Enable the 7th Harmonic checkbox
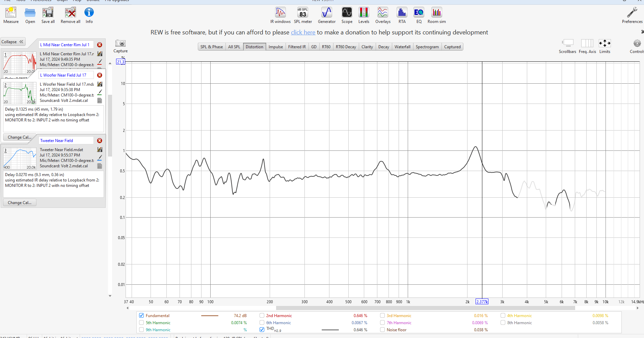This screenshot has height=338, width=644. pos(382,323)
